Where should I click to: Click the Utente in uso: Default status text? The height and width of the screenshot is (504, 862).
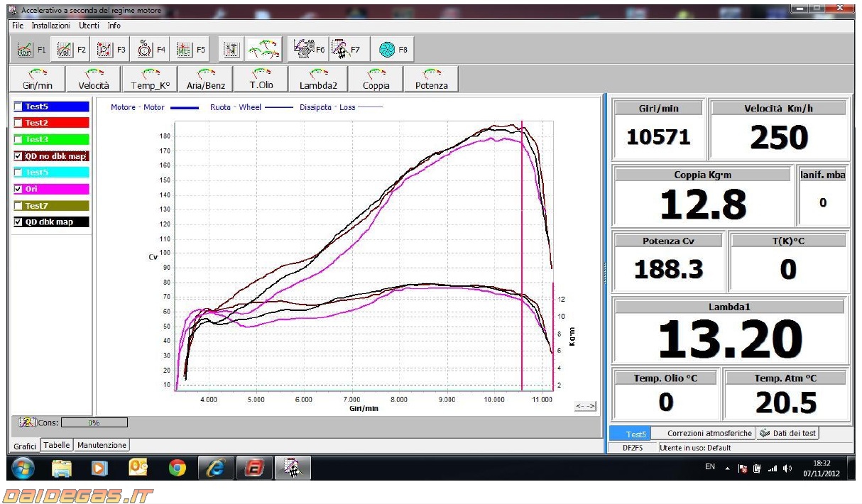pyautogui.click(x=695, y=448)
